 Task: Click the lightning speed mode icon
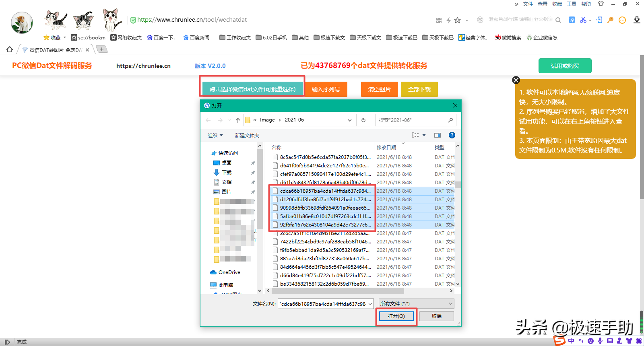[x=449, y=20]
